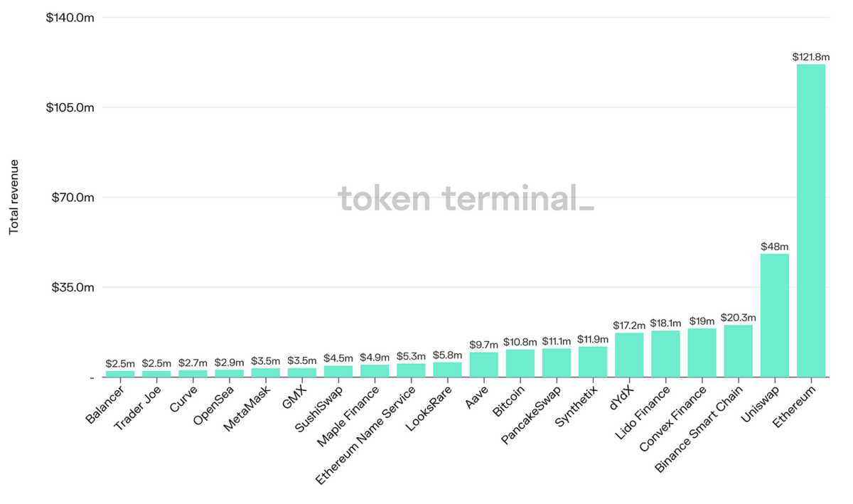
Task: Select the $140.0m y-axis tick
Action: click(x=70, y=17)
